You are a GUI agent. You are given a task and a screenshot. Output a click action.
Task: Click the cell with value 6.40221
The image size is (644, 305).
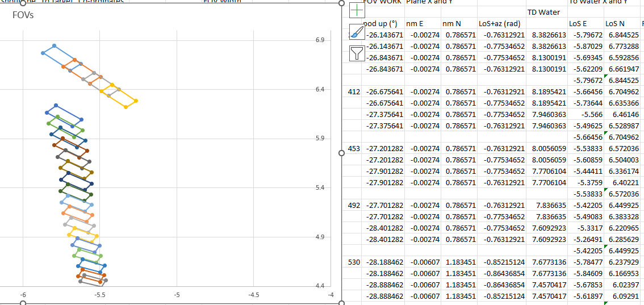621,182
